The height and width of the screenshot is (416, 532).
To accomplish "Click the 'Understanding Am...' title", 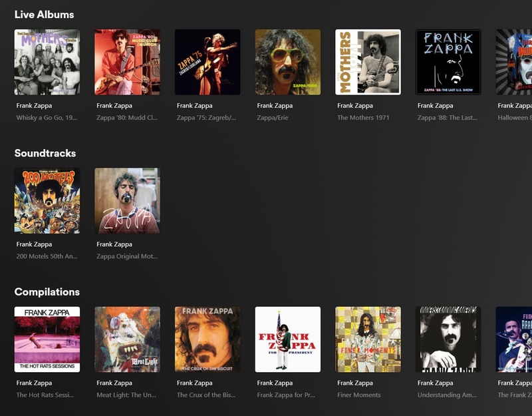I will 447,395.
